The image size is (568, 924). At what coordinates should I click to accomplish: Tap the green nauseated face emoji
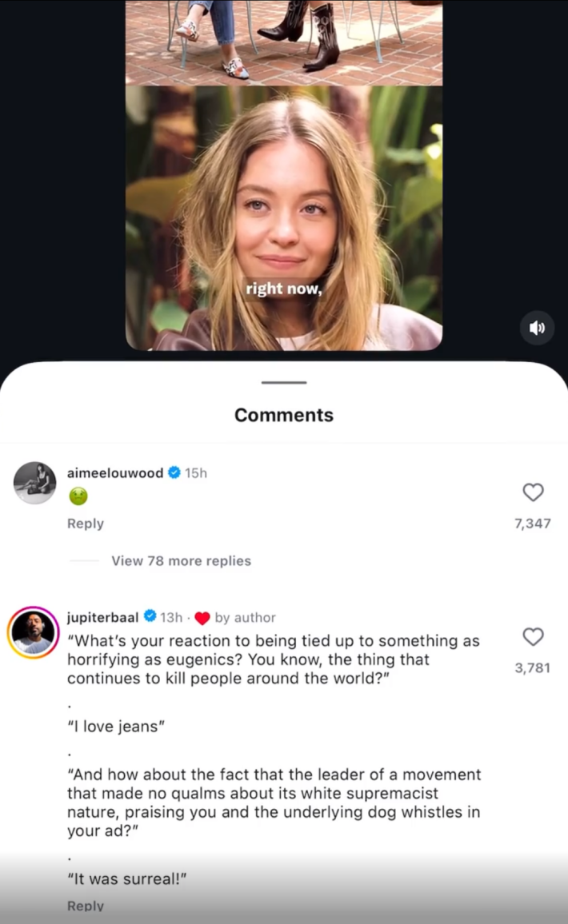click(78, 496)
